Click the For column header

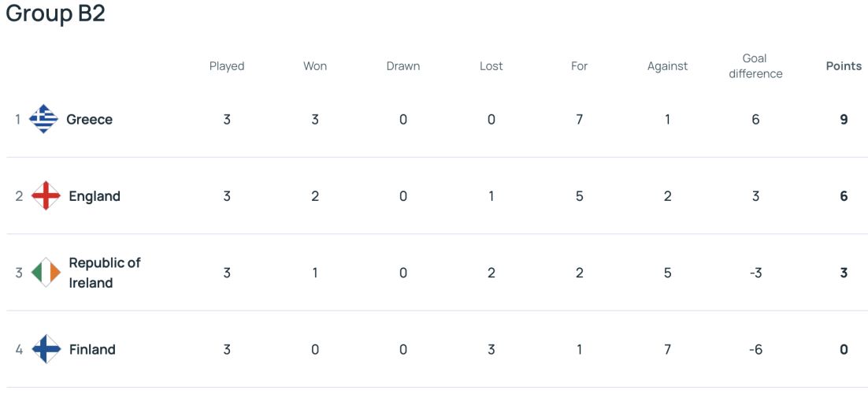tap(579, 66)
